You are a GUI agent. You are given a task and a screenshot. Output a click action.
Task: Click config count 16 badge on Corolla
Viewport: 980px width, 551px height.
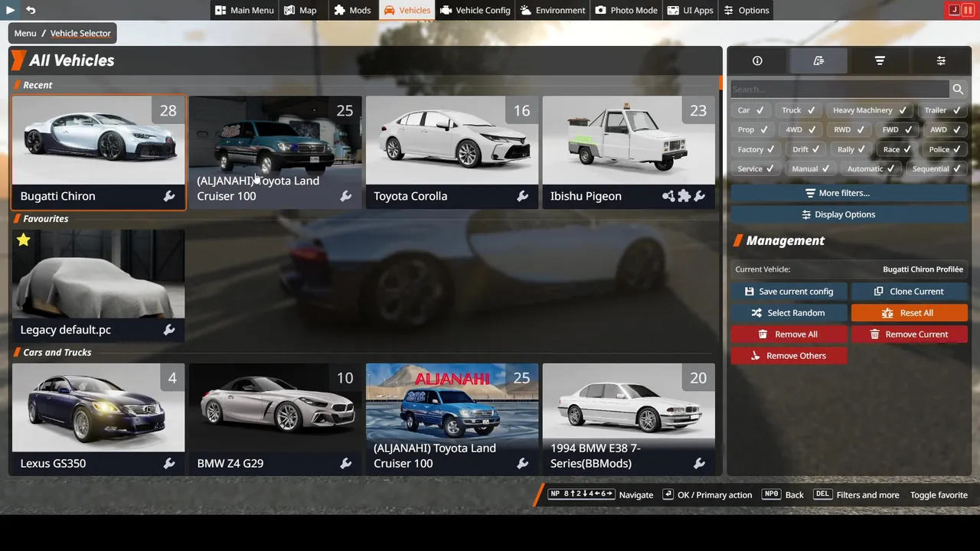521,110
